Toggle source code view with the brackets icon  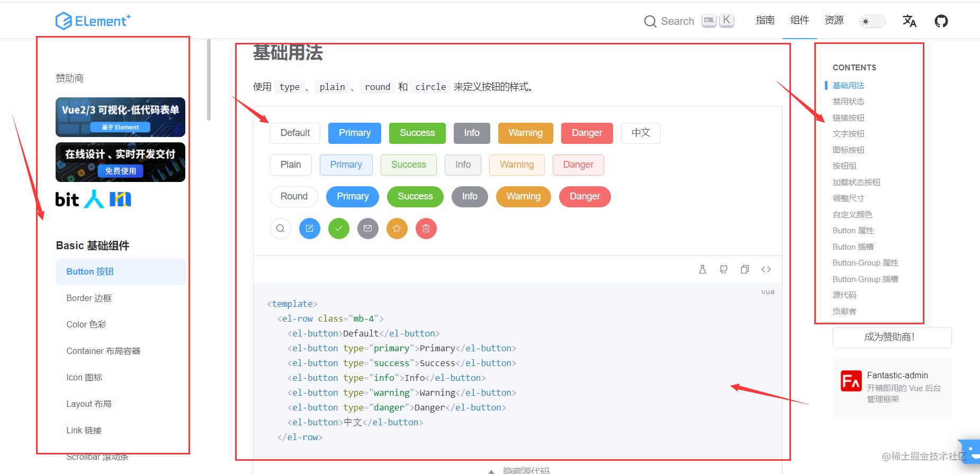766,269
